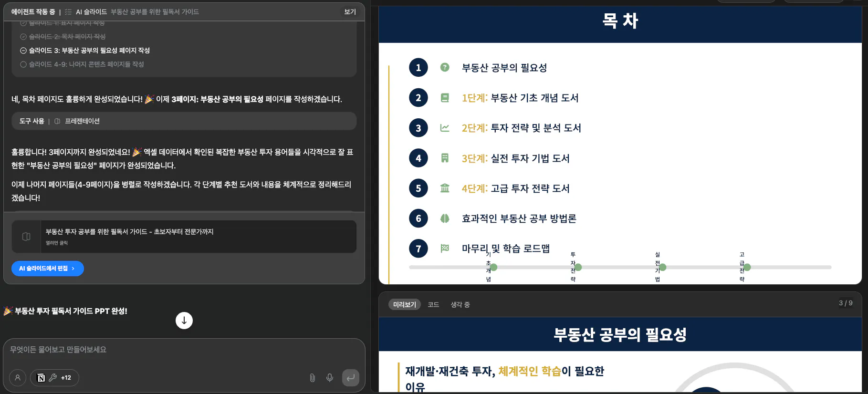This screenshot has height=394, width=868.
Task: Click the 부동산 공부의 필요성 slide heading
Action: tap(620, 334)
